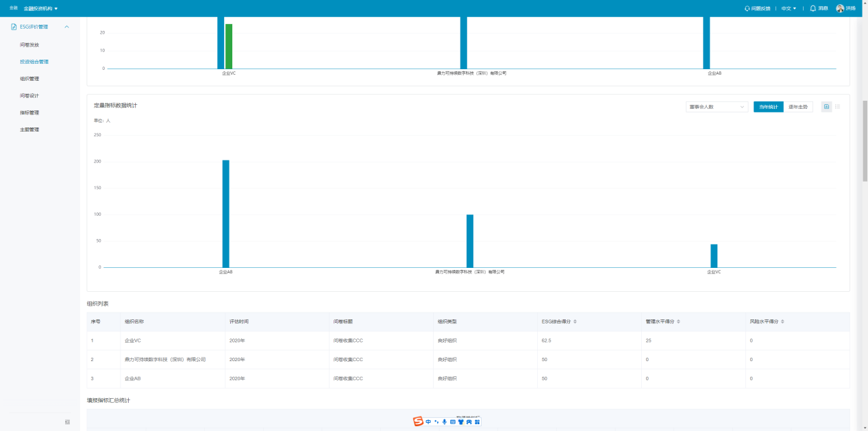Switch to chart view icon

click(x=826, y=107)
